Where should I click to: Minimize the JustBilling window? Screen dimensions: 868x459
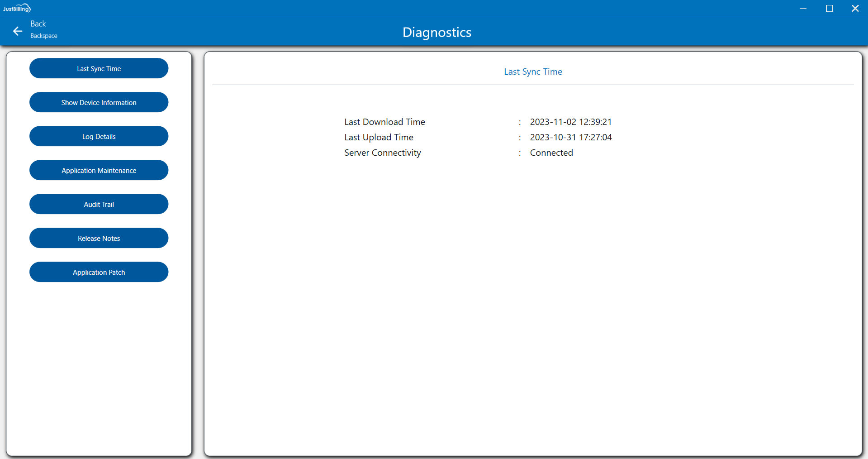click(x=803, y=9)
